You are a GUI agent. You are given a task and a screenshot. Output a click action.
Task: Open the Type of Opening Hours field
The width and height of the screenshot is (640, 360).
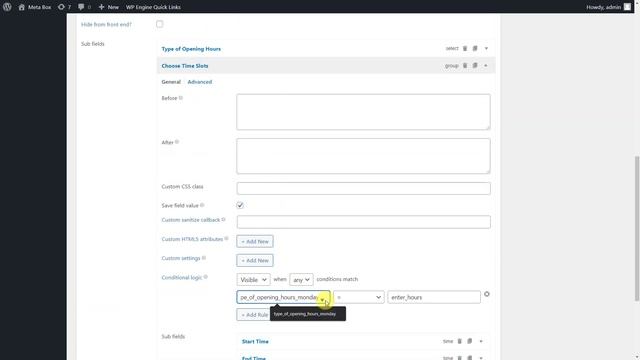(191, 49)
